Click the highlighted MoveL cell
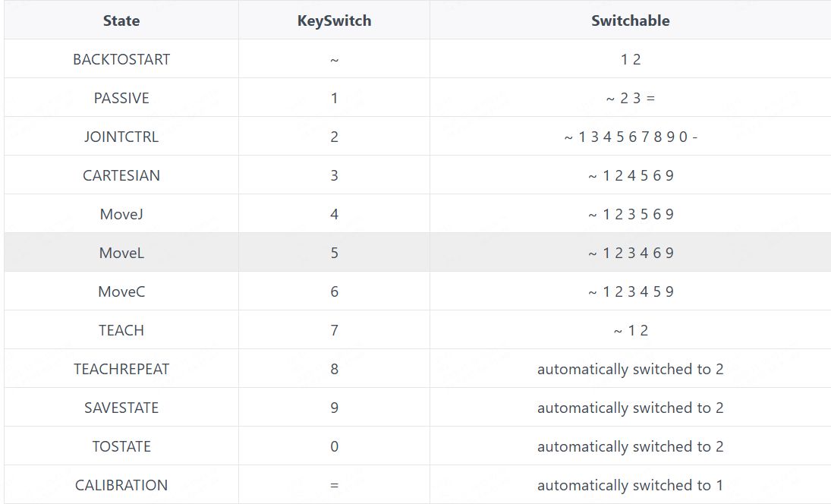The image size is (831, 504). point(121,252)
